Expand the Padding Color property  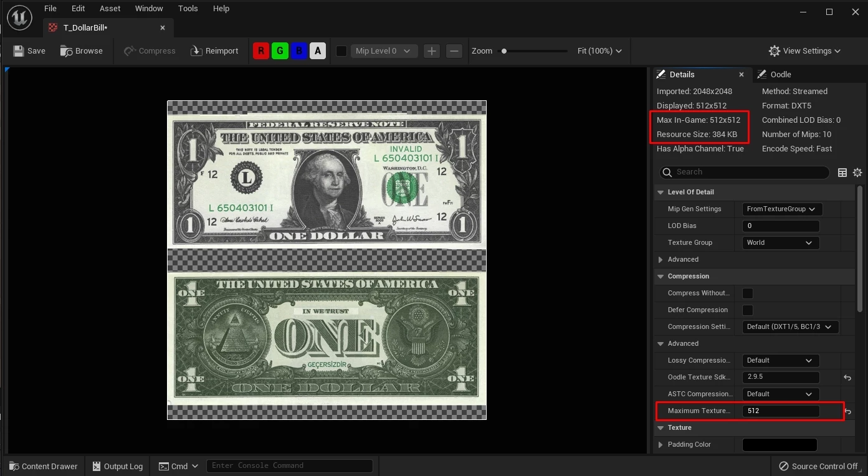pos(661,445)
